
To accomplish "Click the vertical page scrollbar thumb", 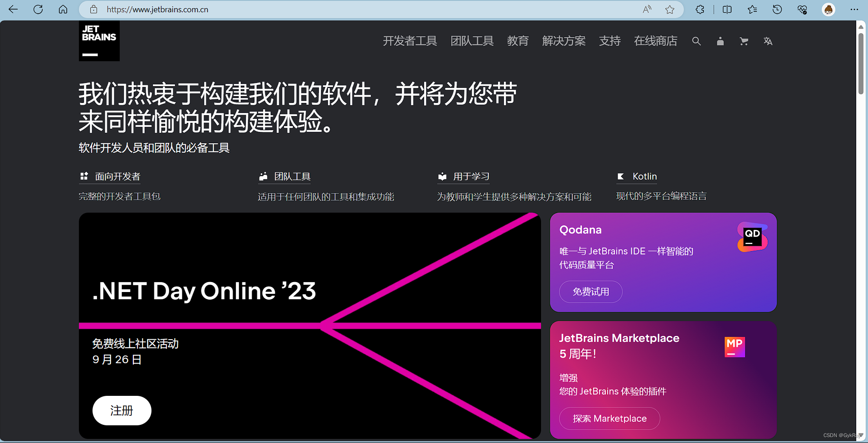I will pyautogui.click(x=861, y=63).
